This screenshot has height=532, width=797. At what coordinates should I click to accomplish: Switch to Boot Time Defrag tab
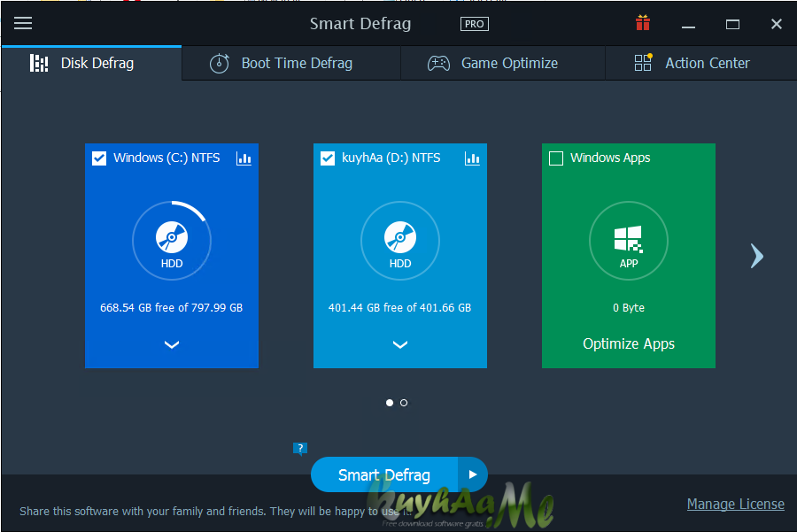coord(291,63)
